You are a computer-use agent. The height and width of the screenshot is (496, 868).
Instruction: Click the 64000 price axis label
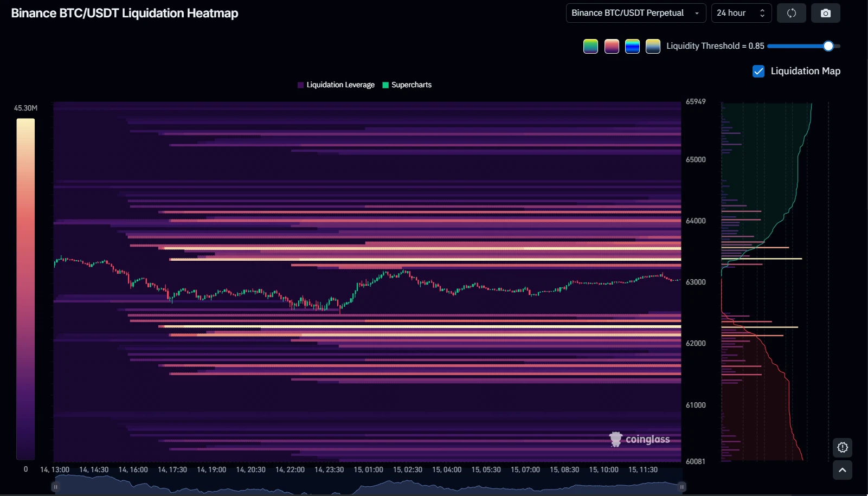click(696, 221)
